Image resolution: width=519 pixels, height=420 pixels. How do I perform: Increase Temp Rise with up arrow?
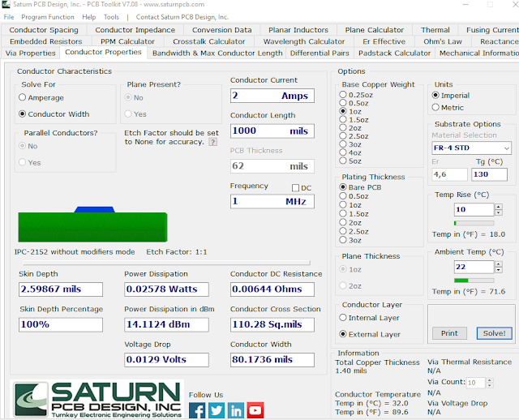tap(498, 207)
